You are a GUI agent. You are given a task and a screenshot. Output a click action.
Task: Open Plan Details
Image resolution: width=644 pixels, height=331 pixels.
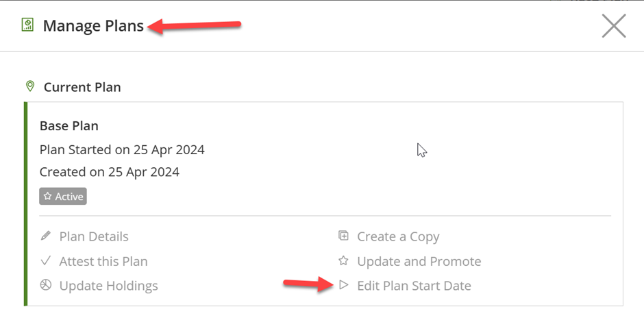[x=94, y=236]
